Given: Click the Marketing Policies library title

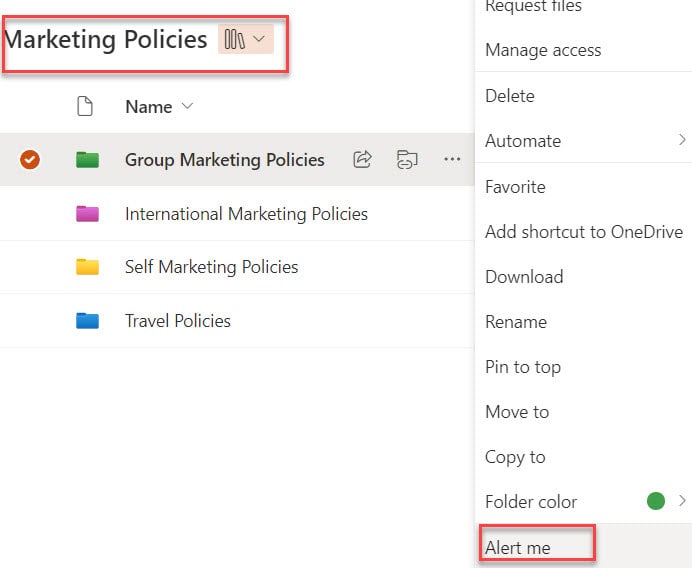Looking at the screenshot, I should (105, 39).
